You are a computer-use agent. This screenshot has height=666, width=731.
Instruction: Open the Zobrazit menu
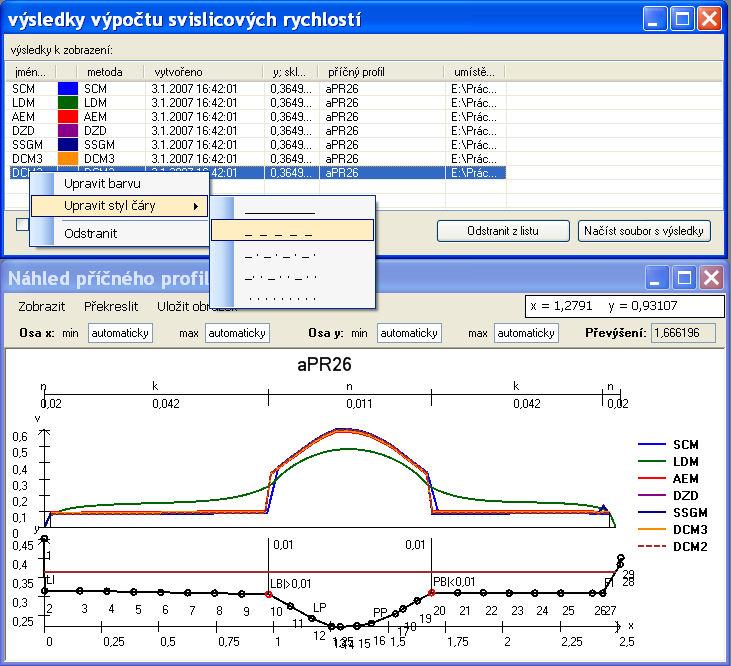(x=41, y=306)
